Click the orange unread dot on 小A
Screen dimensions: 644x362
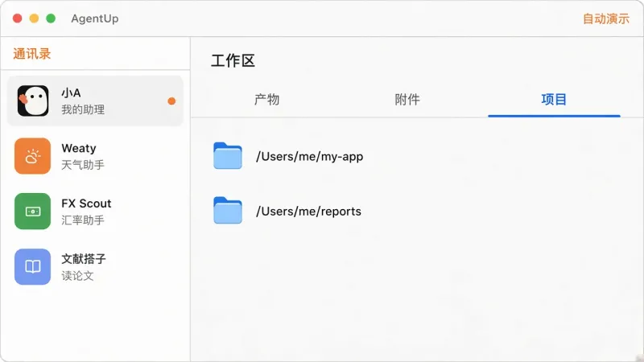click(x=171, y=101)
